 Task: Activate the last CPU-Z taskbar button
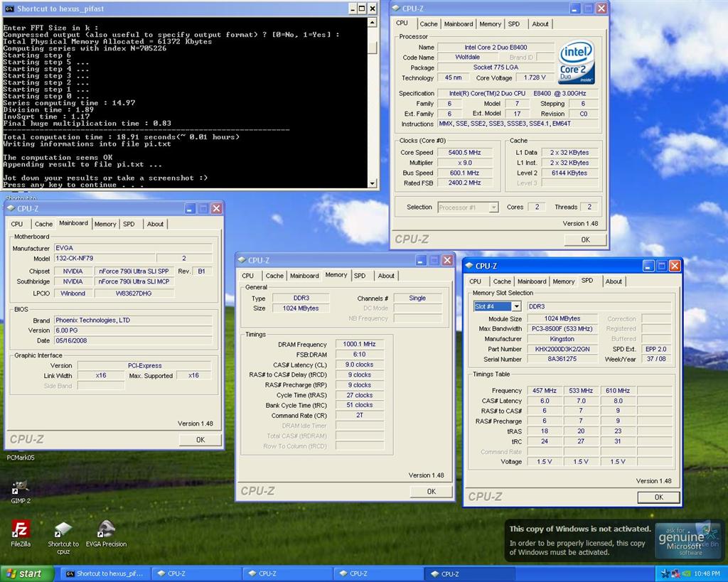(470, 574)
